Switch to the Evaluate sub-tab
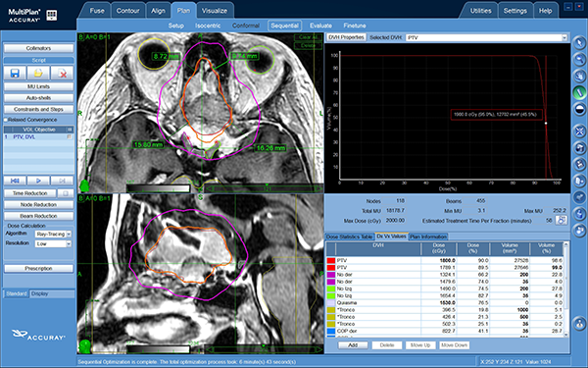Viewport: 588px width, 368px height. [320, 26]
